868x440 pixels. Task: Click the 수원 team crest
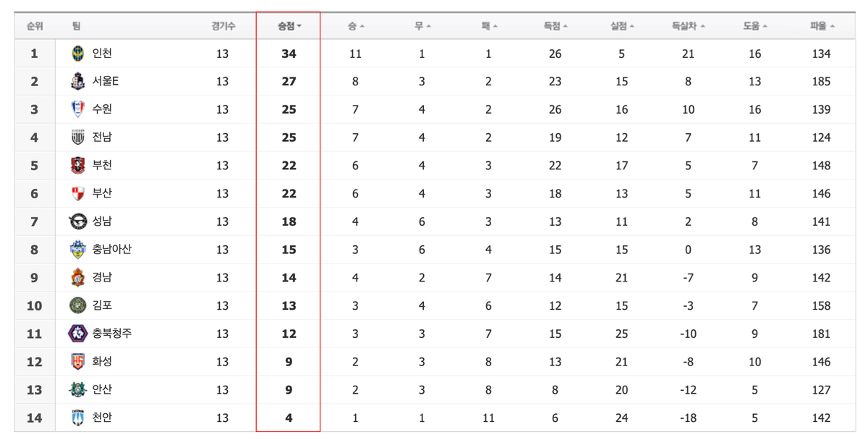coord(77,109)
